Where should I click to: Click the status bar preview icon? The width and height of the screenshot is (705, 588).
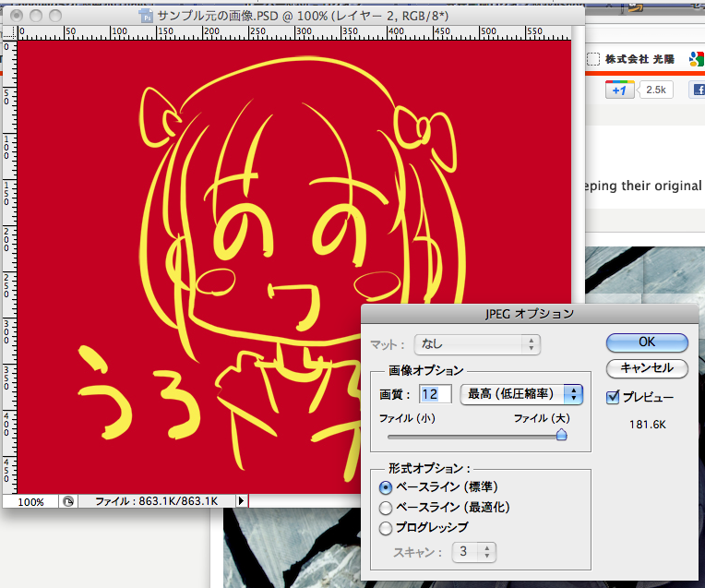click(68, 501)
